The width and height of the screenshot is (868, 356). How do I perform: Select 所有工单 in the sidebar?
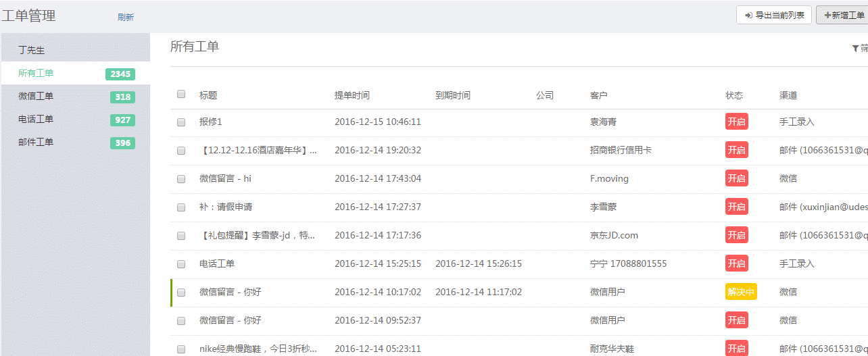[36, 73]
